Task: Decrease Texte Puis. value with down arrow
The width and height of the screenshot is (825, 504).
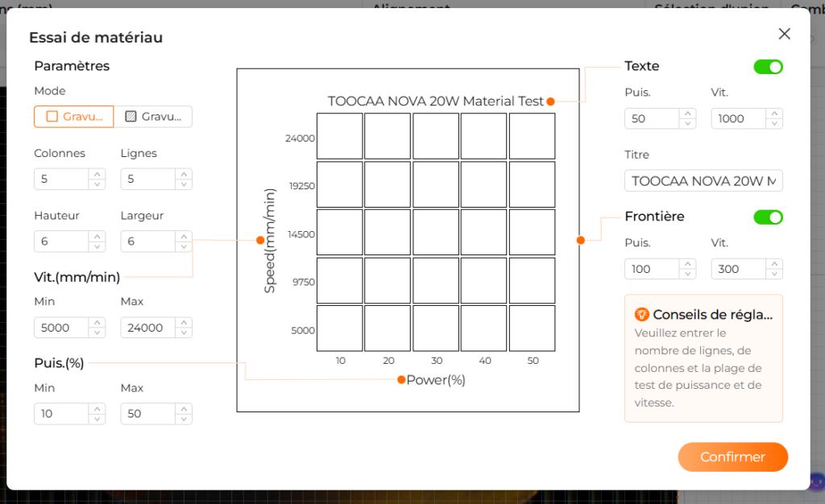Action: click(688, 123)
